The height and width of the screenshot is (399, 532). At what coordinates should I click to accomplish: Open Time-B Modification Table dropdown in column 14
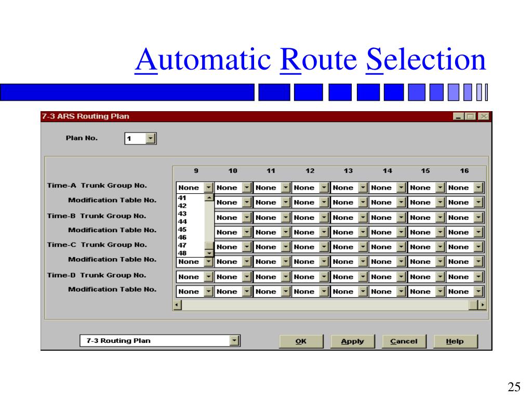click(401, 232)
